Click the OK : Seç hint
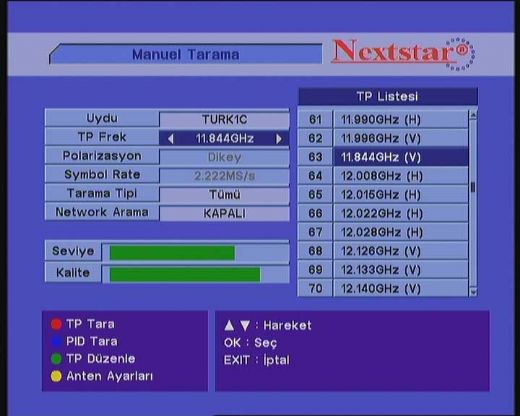 tap(250, 343)
